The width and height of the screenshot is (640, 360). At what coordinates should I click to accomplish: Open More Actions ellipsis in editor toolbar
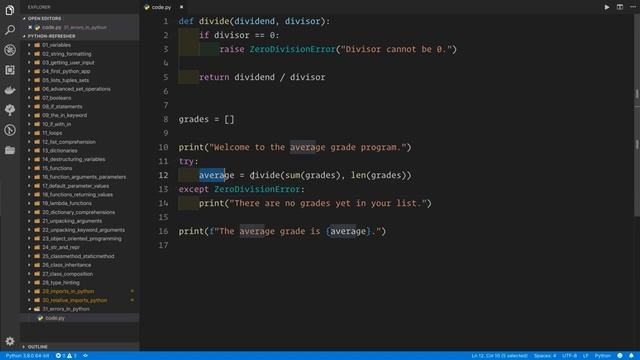click(x=633, y=7)
